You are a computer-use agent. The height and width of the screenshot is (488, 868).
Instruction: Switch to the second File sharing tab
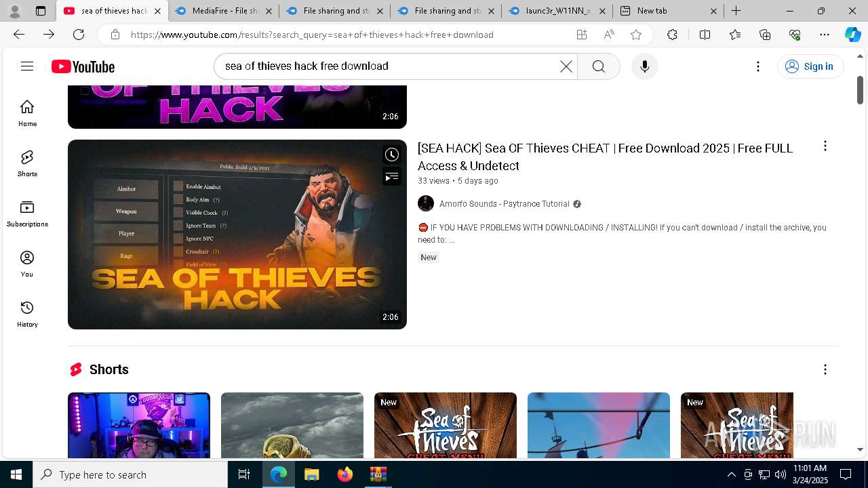coord(335,11)
